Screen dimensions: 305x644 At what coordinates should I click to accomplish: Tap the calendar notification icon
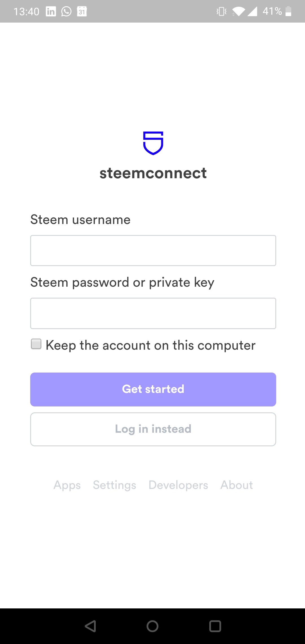click(x=82, y=12)
